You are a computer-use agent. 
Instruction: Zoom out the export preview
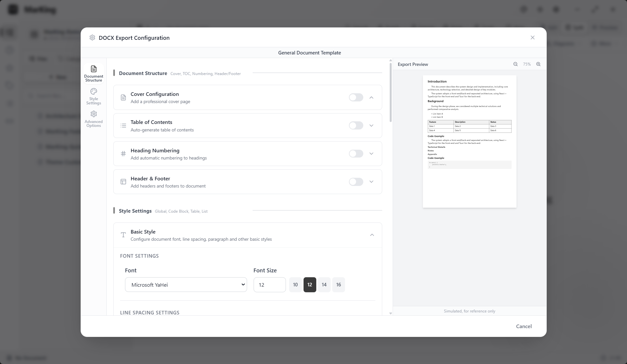click(516, 64)
